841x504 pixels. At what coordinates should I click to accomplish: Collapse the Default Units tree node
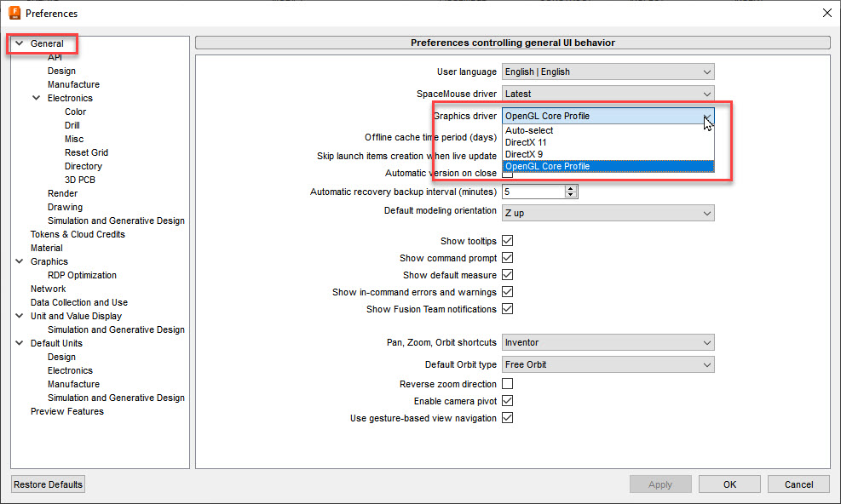(20, 343)
